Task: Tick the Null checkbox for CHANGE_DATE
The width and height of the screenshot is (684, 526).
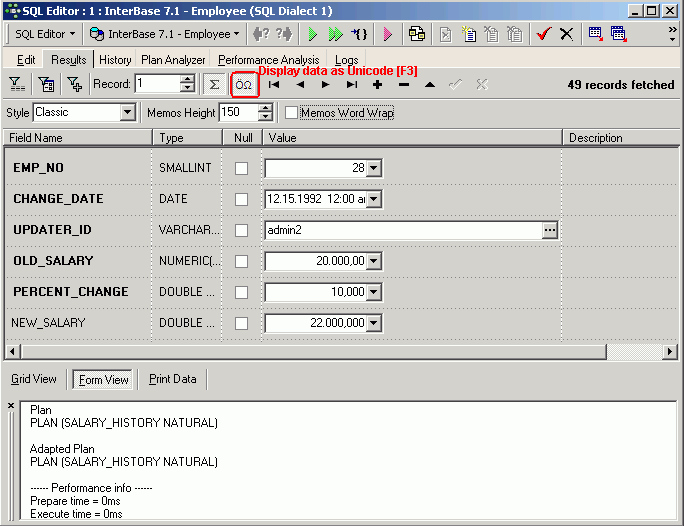Action: pyautogui.click(x=241, y=199)
